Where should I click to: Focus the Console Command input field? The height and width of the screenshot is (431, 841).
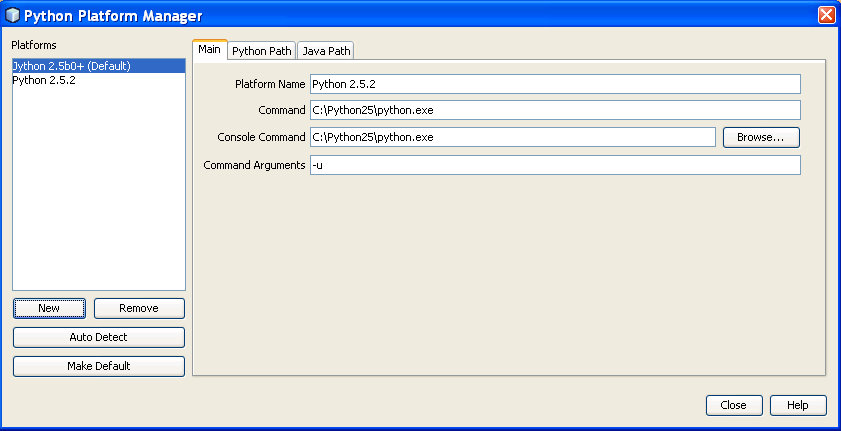(x=513, y=137)
